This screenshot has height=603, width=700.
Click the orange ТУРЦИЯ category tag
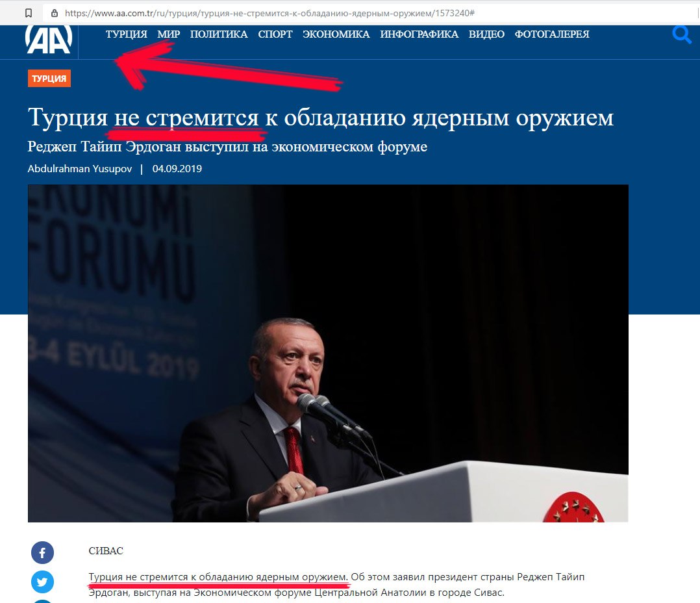pos(49,79)
